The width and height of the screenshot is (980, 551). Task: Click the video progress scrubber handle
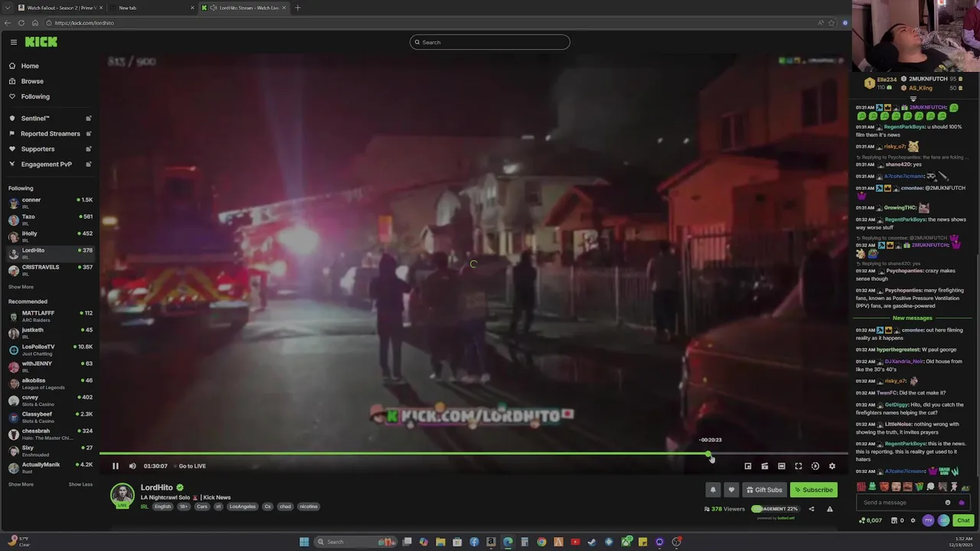[709, 455]
